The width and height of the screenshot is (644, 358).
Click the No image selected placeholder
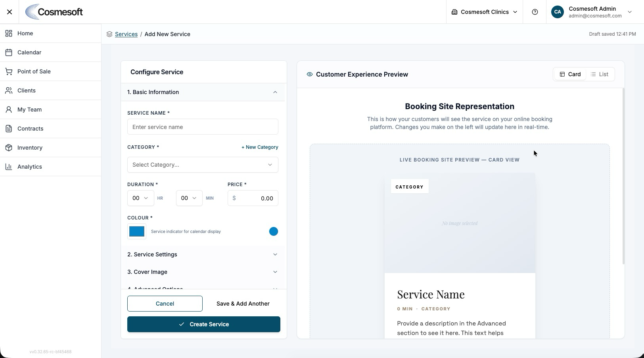pos(460,223)
